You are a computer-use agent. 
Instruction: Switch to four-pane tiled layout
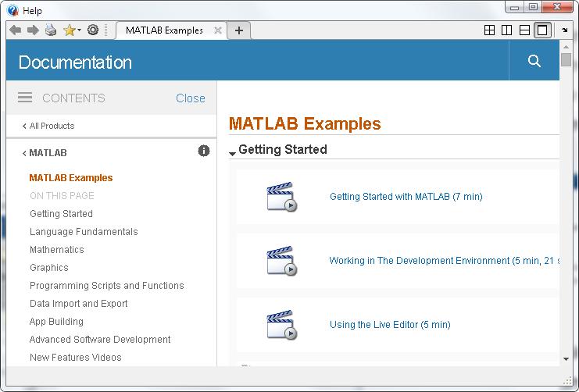(489, 30)
